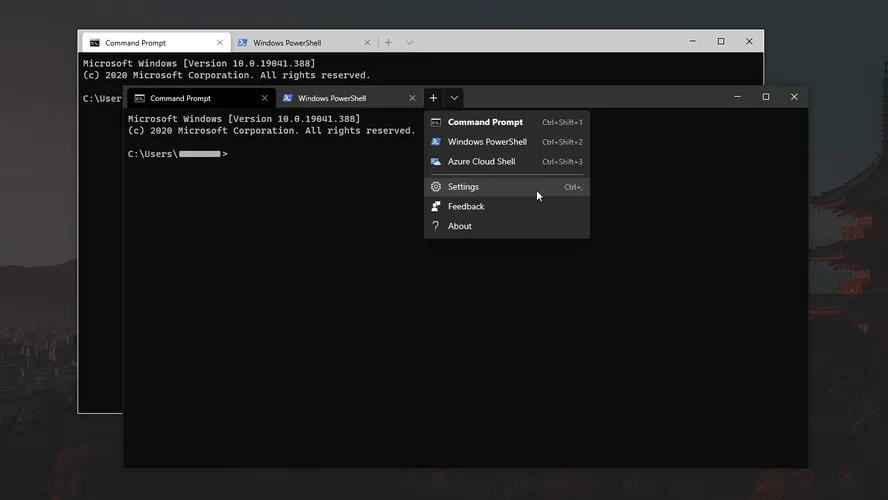Click the Command Prompt icon in menu

436,122
